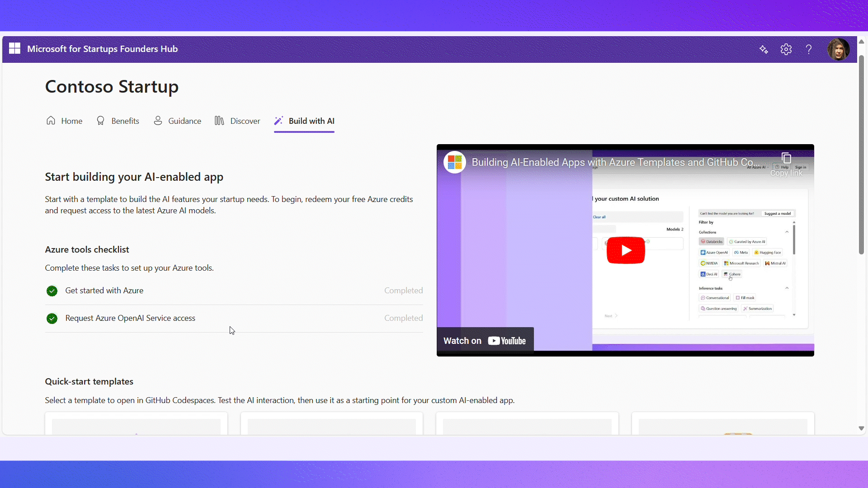Open the Microsoft waffle logo top-left
The height and width of the screenshot is (488, 868).
[x=14, y=48]
